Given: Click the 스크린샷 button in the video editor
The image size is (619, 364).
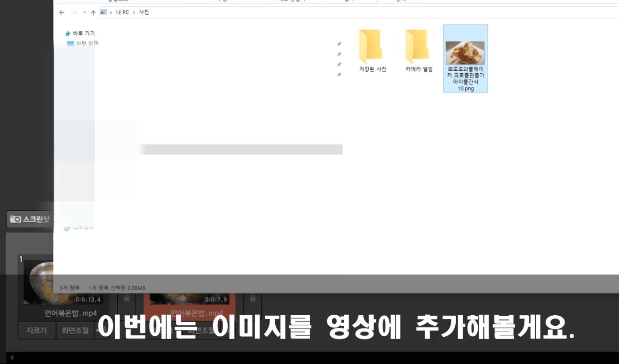Looking at the screenshot, I should pos(30,219).
